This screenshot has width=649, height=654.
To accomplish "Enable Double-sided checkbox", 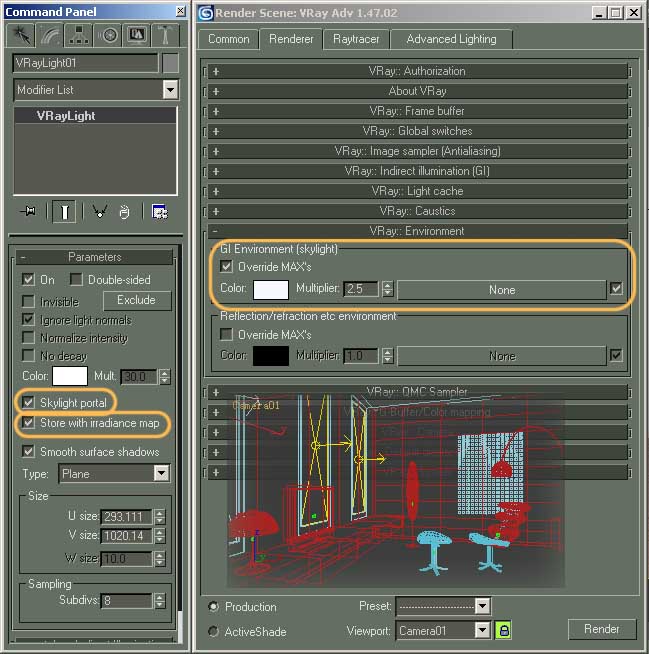I will click(76, 279).
